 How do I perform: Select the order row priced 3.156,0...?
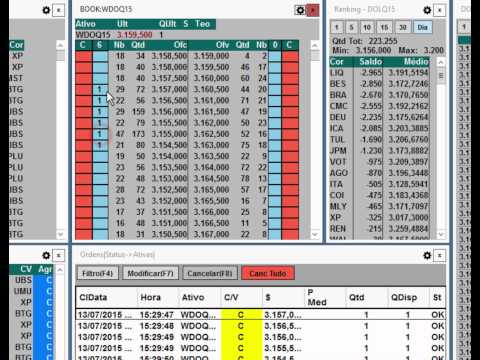[261, 337]
